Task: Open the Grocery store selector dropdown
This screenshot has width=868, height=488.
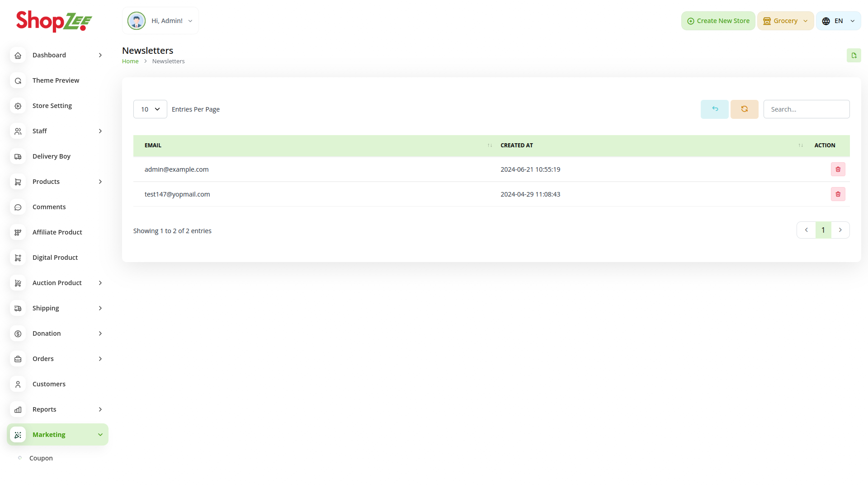Action: click(785, 21)
